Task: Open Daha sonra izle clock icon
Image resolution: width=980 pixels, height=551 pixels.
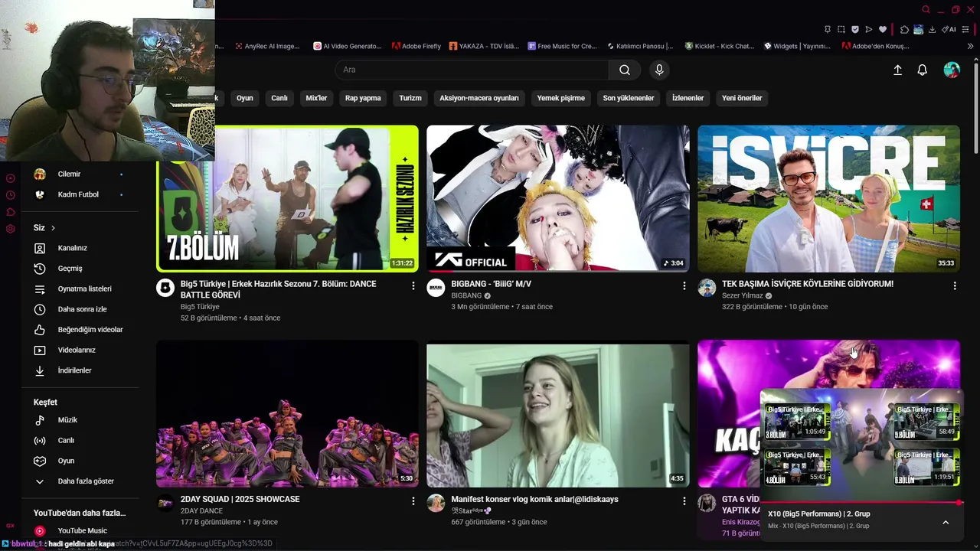Action: tap(40, 309)
